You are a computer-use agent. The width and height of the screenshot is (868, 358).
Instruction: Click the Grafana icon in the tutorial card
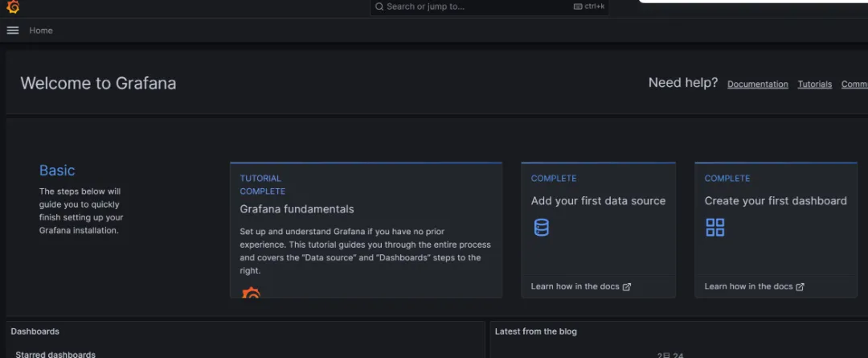coord(252,292)
